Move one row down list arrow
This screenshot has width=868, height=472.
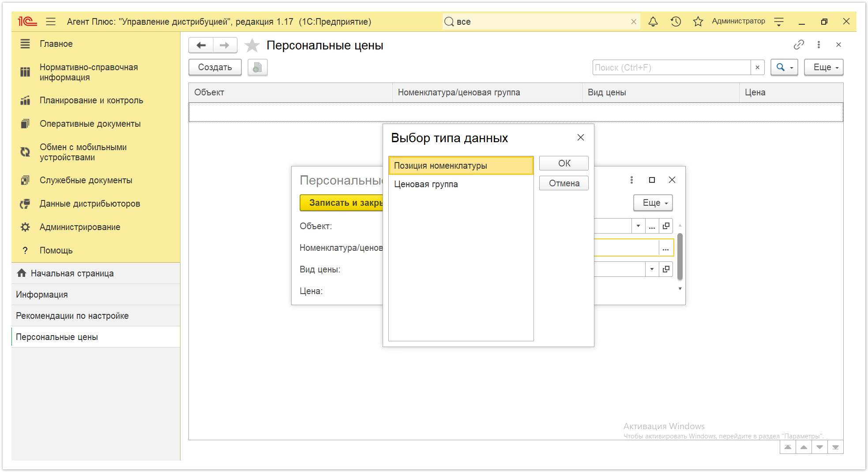tap(819, 447)
